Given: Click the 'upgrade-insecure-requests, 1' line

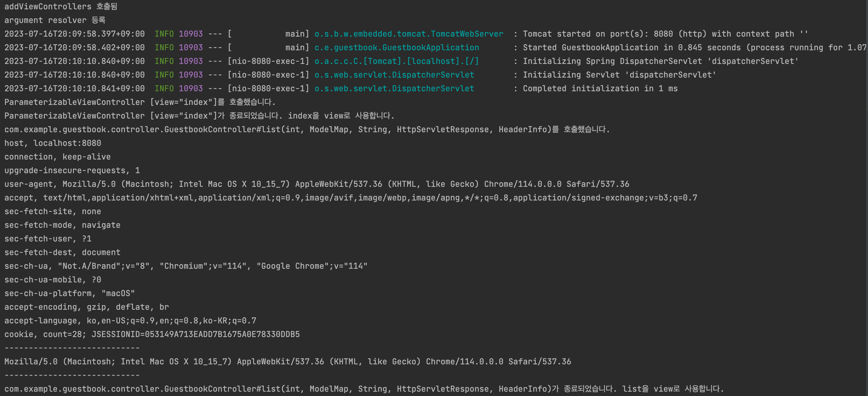Looking at the screenshot, I should click(72, 170).
